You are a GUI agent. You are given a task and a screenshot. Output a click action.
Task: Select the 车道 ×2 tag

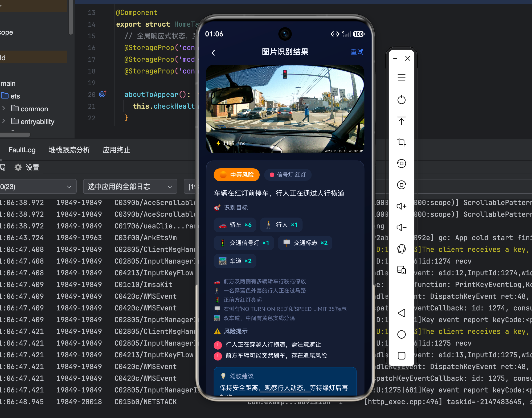click(x=235, y=261)
